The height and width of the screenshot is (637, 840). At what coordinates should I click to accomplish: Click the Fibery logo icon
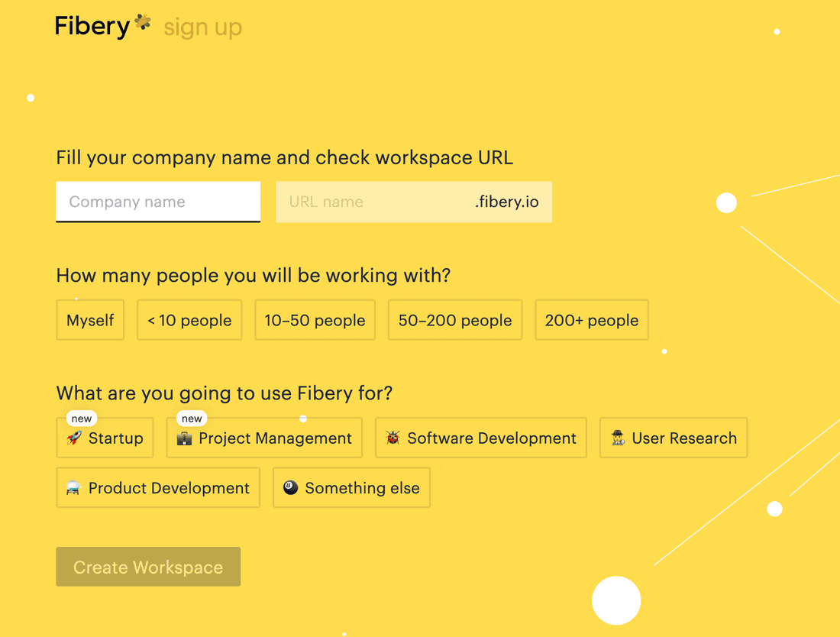point(142,23)
